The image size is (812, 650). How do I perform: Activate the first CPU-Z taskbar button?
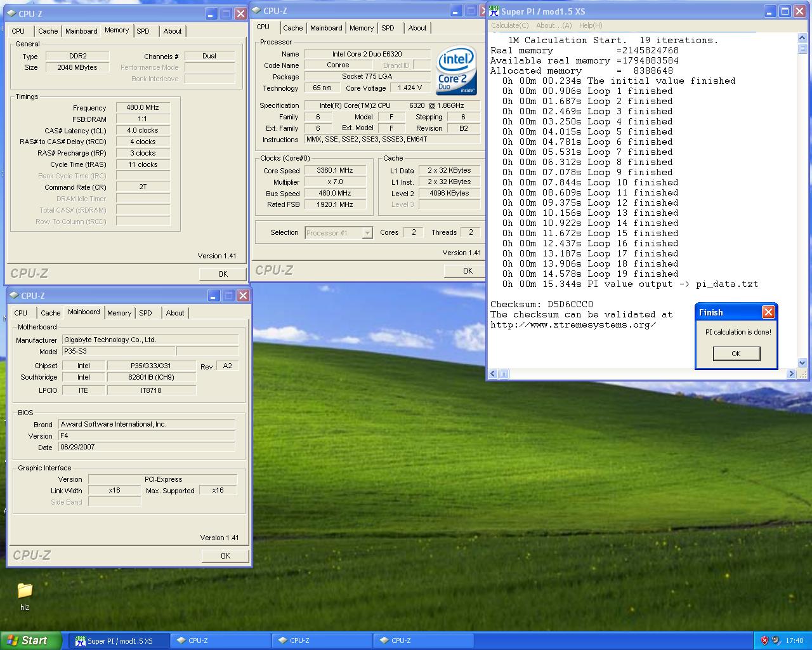(x=220, y=640)
